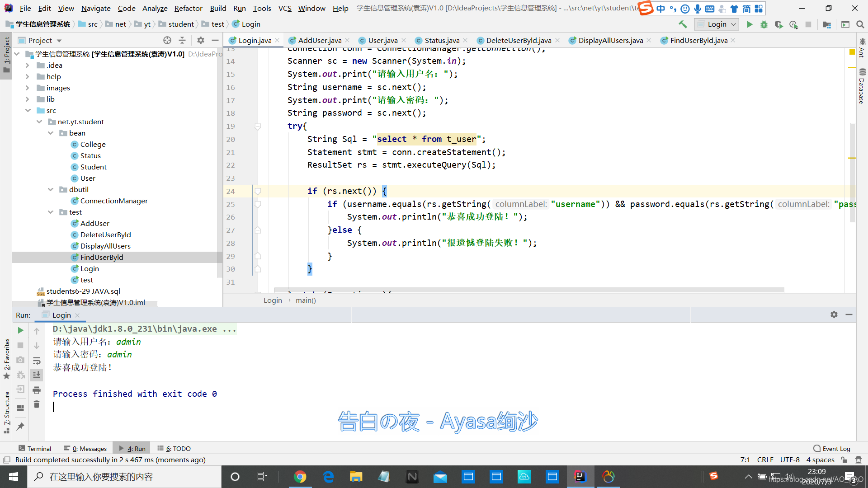Click the Windows search box

(x=124, y=477)
